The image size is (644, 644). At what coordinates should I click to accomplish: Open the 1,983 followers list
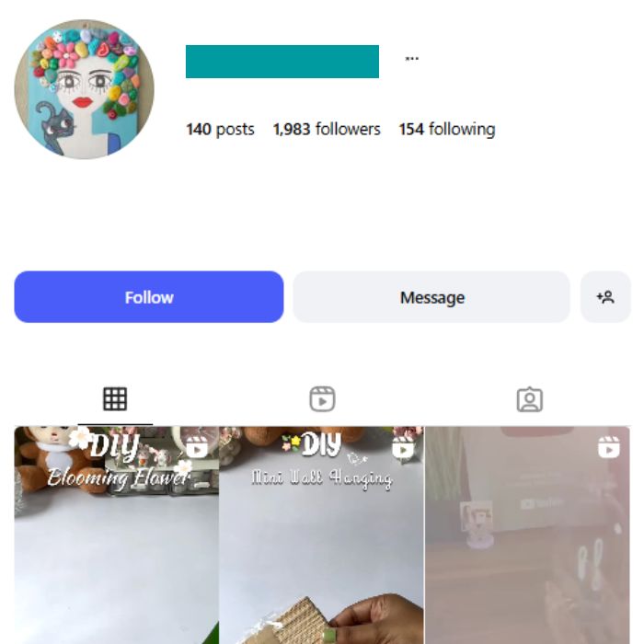point(327,130)
